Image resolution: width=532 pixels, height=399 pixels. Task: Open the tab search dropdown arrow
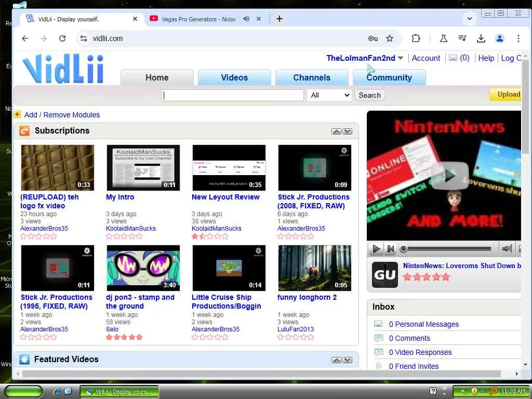(x=470, y=18)
